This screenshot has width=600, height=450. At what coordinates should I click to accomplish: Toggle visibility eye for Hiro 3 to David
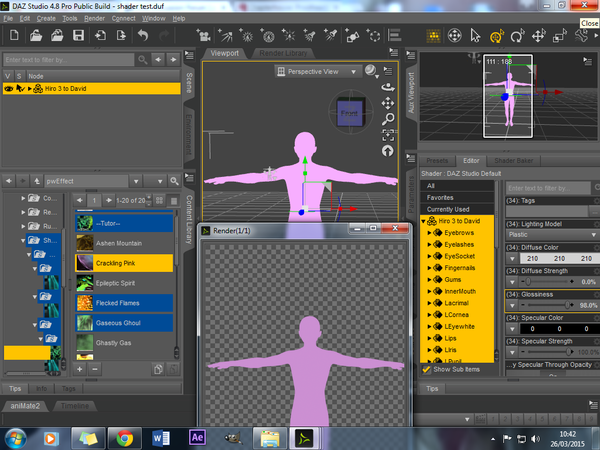[x=8, y=89]
